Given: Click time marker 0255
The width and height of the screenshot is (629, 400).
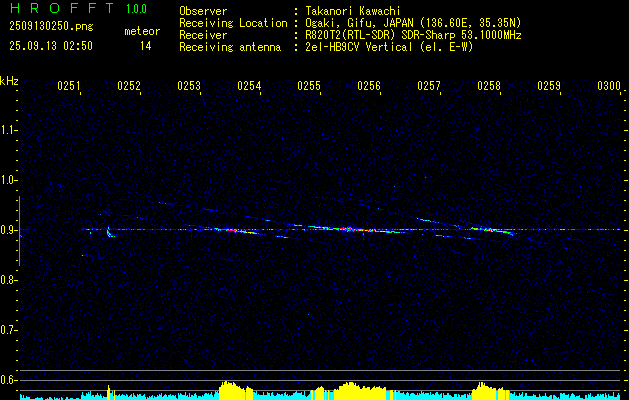Looking at the screenshot, I should click(x=309, y=86).
